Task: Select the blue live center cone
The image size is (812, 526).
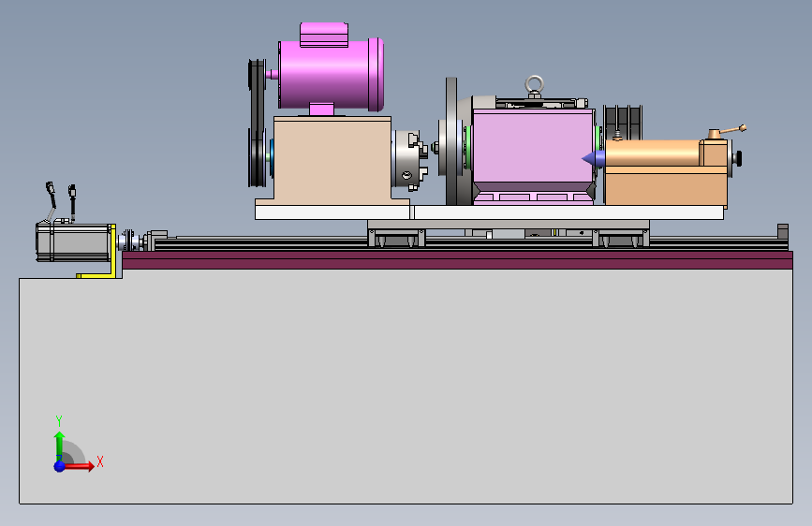Action: coord(594,158)
